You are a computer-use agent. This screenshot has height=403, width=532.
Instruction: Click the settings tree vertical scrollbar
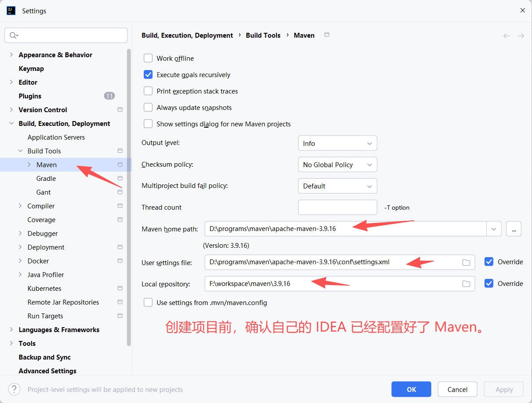[x=129, y=198]
